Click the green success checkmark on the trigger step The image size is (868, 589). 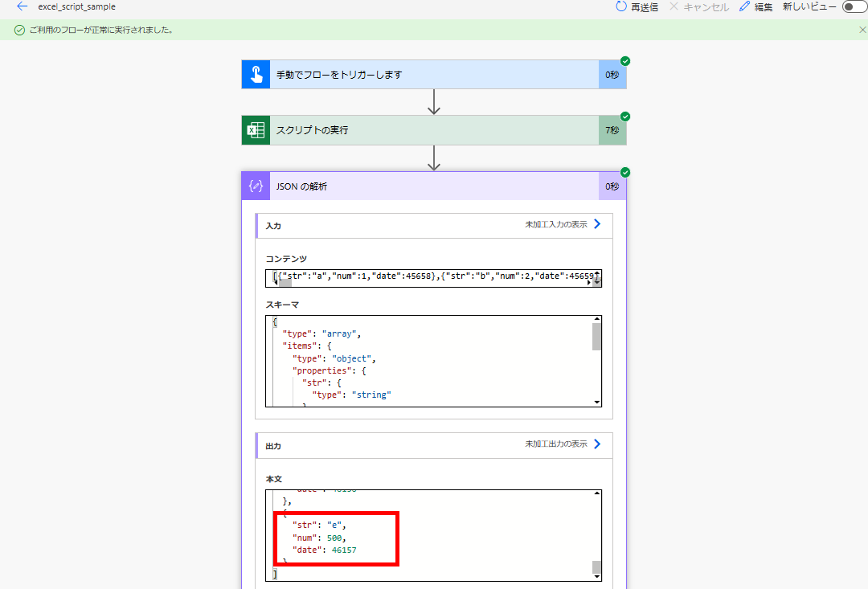pos(626,60)
